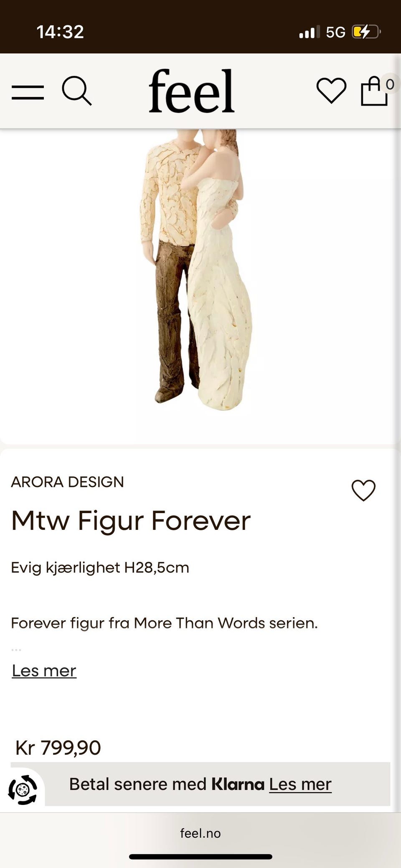The height and width of the screenshot is (868, 401).
Task: Tap the 14:32 clock
Action: click(60, 32)
